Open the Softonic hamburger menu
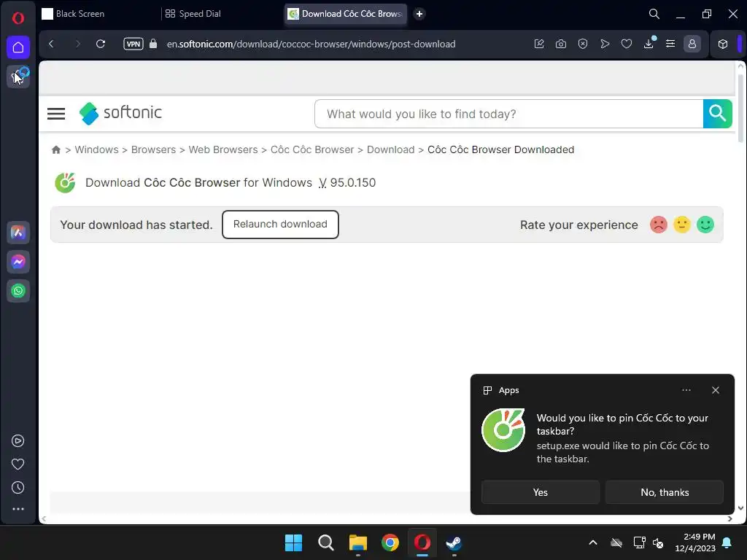Screen dimensions: 747x560 coord(56,113)
